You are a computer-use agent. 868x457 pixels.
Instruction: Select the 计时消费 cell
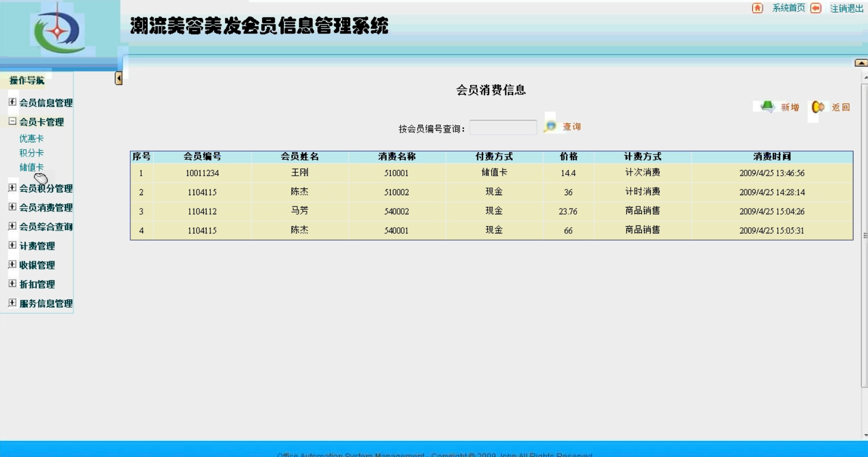tap(642, 192)
